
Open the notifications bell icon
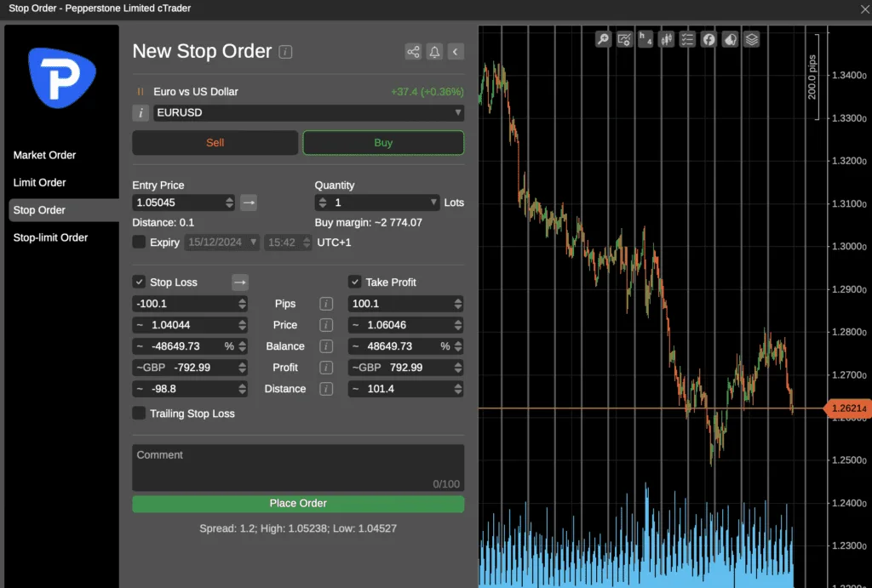coord(434,51)
